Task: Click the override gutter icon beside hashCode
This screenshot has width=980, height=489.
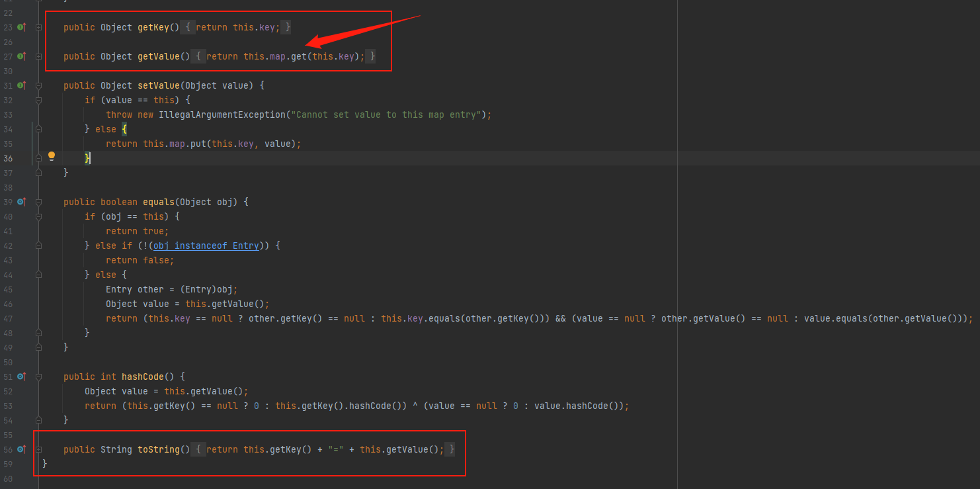Action: [x=21, y=377]
